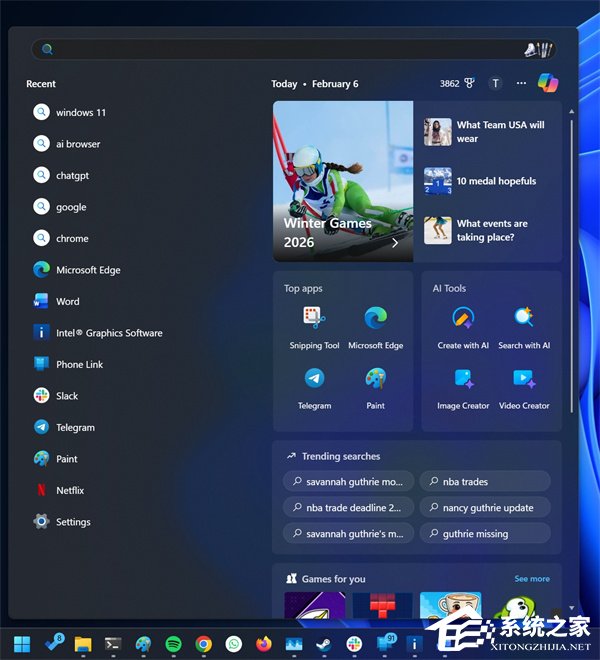Open Search with AI tool

click(524, 328)
